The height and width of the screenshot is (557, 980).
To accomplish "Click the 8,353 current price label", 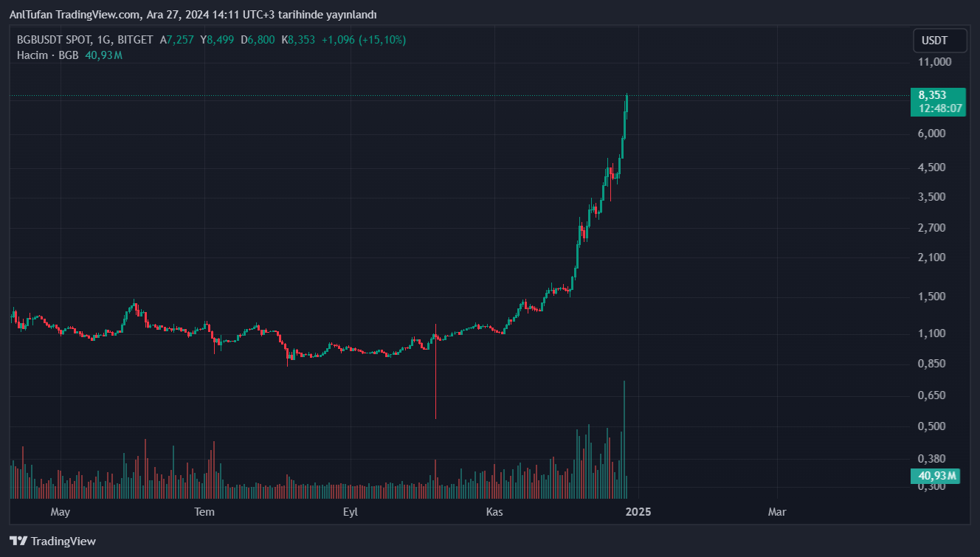I will [933, 95].
